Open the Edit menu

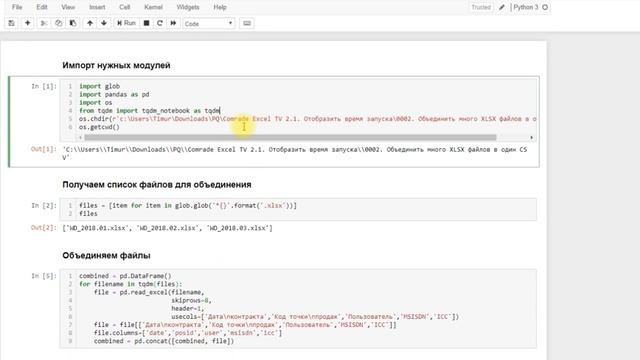click(42, 7)
